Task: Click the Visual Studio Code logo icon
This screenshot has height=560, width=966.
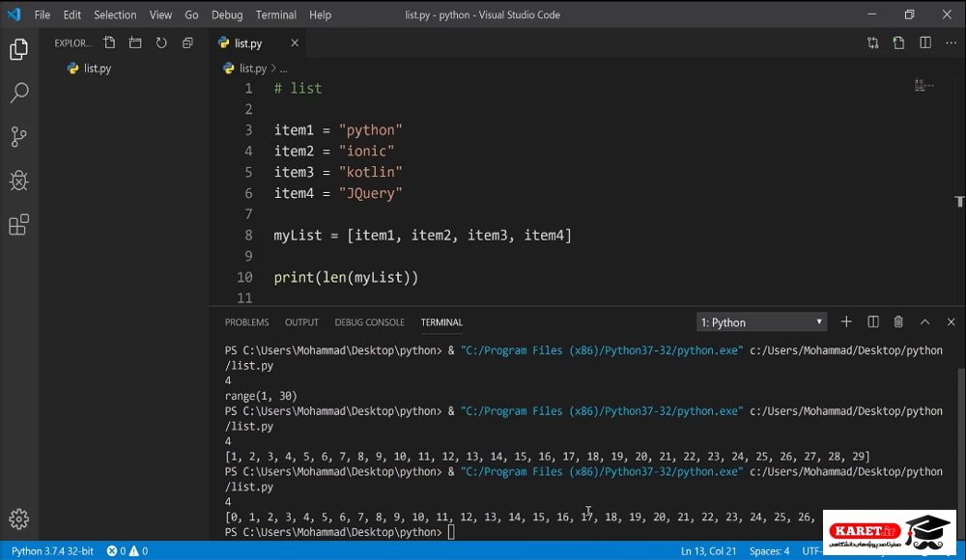Action: [x=14, y=14]
